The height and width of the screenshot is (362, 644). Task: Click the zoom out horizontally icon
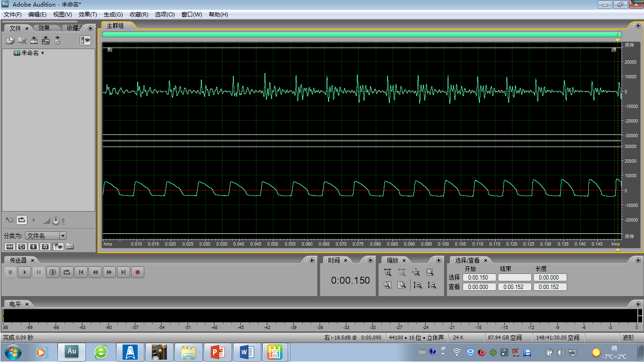pos(402,272)
